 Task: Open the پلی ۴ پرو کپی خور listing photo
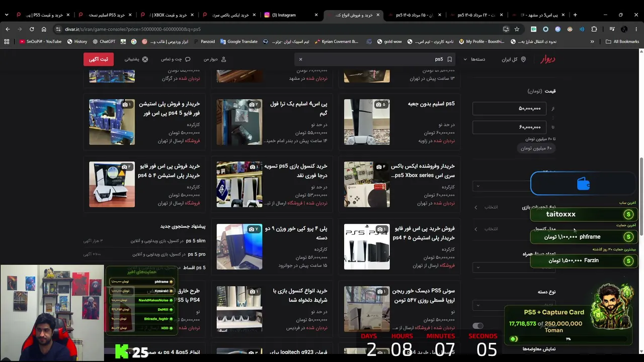[x=239, y=247]
